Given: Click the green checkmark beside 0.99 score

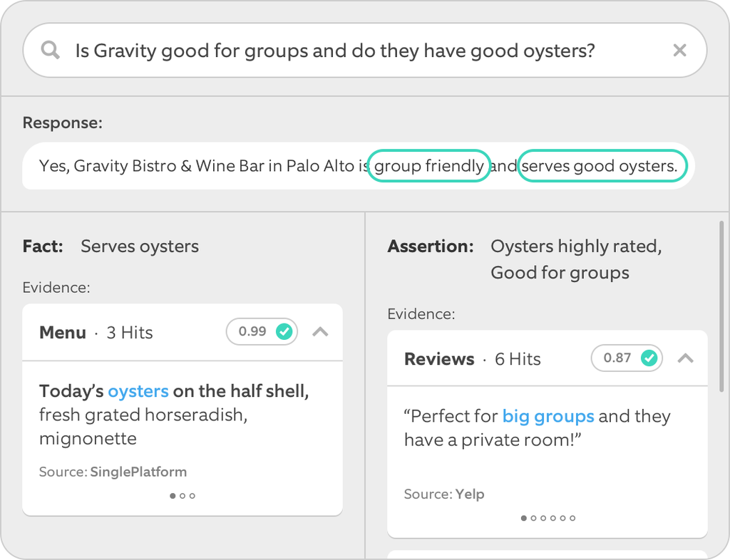Looking at the screenshot, I should coord(284,331).
